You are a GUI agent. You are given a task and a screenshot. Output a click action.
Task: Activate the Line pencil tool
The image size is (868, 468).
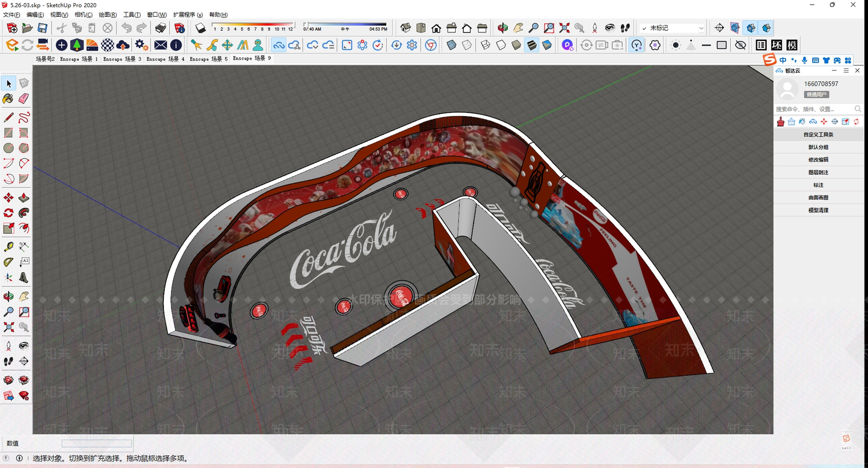(8, 117)
